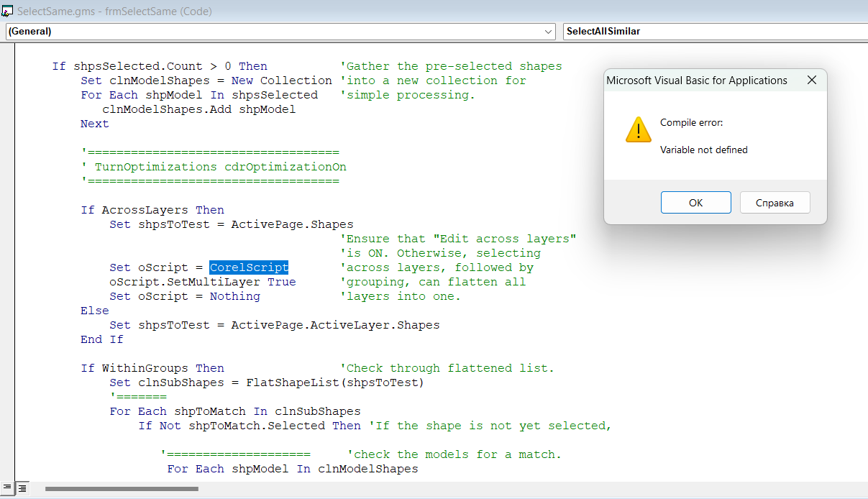This screenshot has width=868, height=499.
Task: Click the Procedure View icon at bottom left
Action: (x=7, y=488)
